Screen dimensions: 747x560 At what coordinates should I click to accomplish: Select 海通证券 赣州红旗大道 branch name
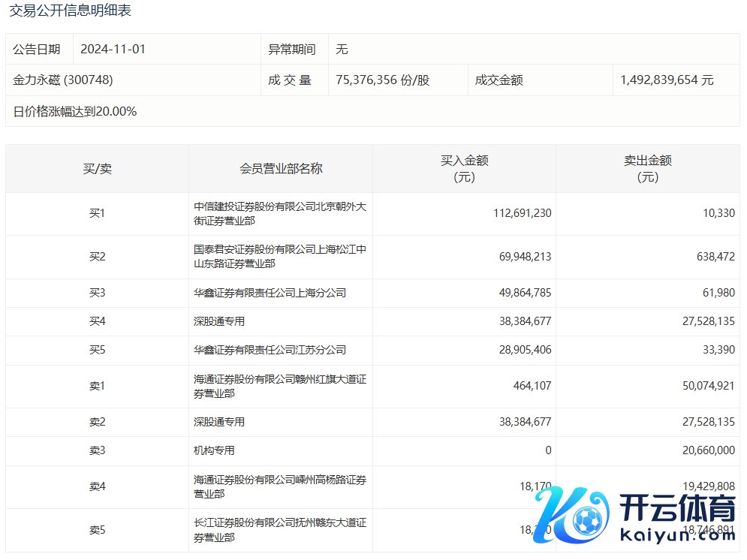(x=279, y=386)
